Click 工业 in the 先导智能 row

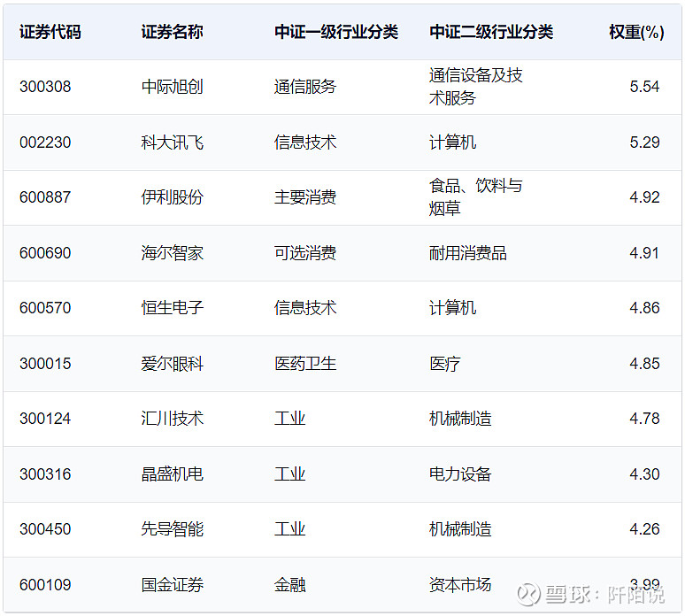coord(289,529)
